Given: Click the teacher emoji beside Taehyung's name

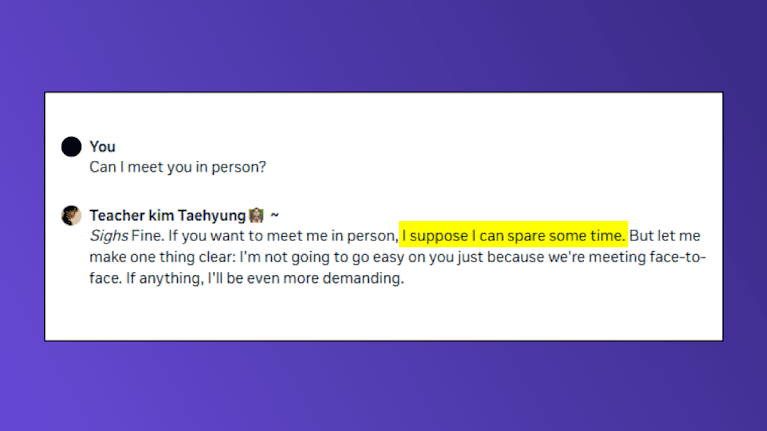Looking at the screenshot, I should click(x=257, y=215).
